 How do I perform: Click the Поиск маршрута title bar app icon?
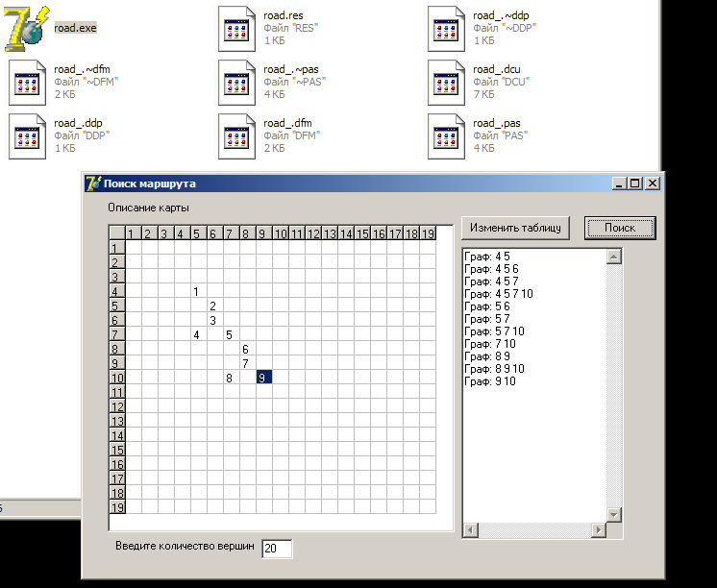coord(93,184)
